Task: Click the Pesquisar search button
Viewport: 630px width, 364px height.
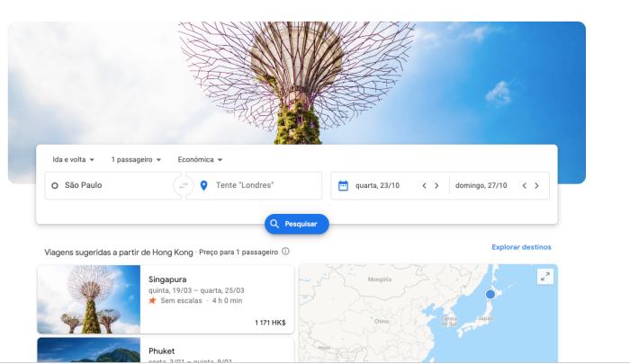Action: coord(296,224)
